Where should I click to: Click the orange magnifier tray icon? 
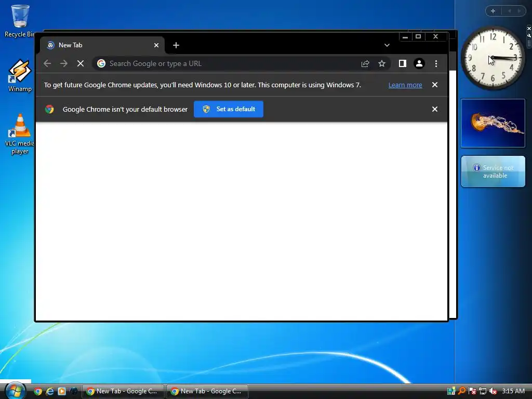point(461,391)
